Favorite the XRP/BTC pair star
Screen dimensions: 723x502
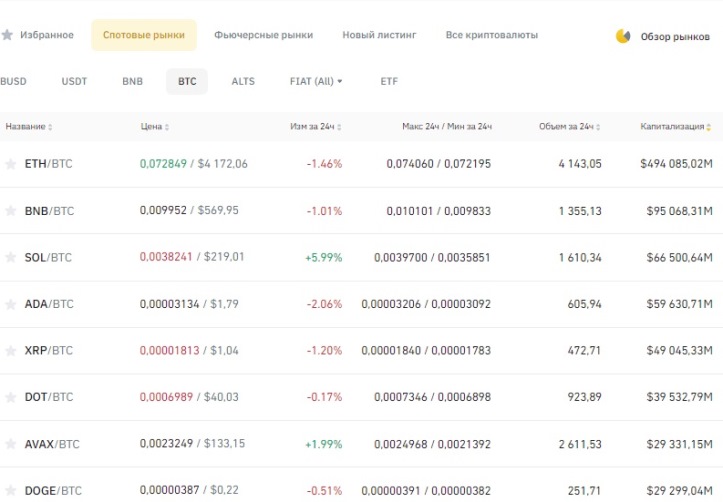click(x=10, y=351)
